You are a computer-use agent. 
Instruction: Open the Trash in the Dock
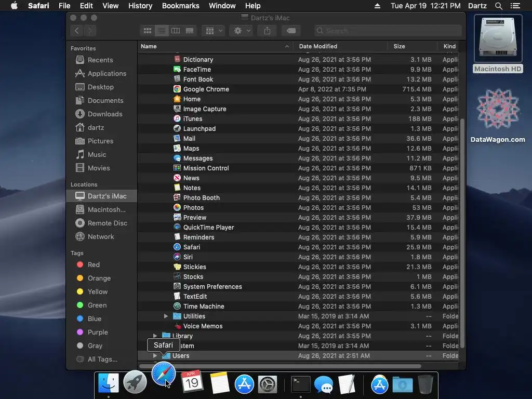tap(425, 384)
